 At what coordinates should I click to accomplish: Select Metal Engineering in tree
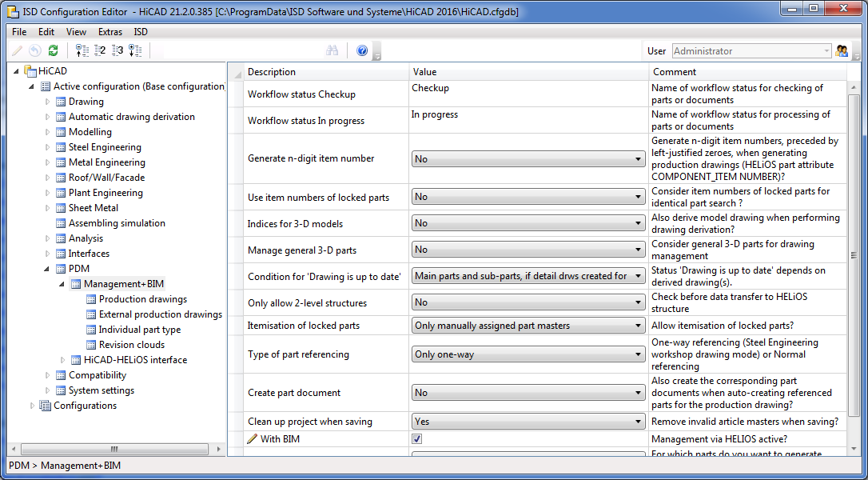(x=107, y=162)
